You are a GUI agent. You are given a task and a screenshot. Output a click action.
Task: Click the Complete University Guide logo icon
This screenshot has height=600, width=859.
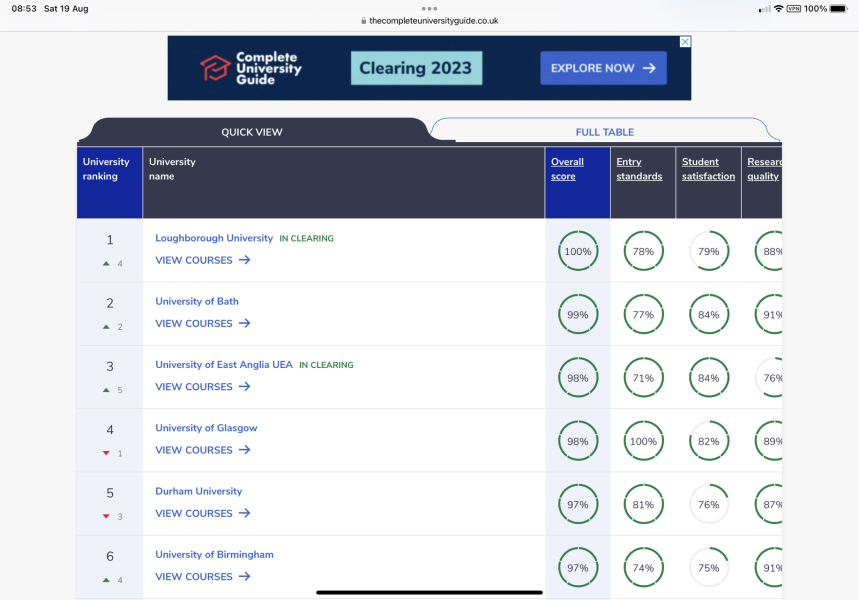[x=215, y=68]
